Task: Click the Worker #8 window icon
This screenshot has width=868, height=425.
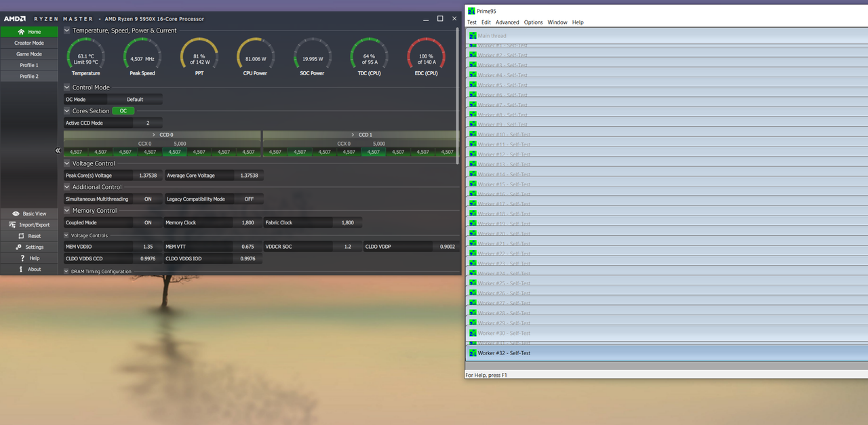Action: click(473, 115)
